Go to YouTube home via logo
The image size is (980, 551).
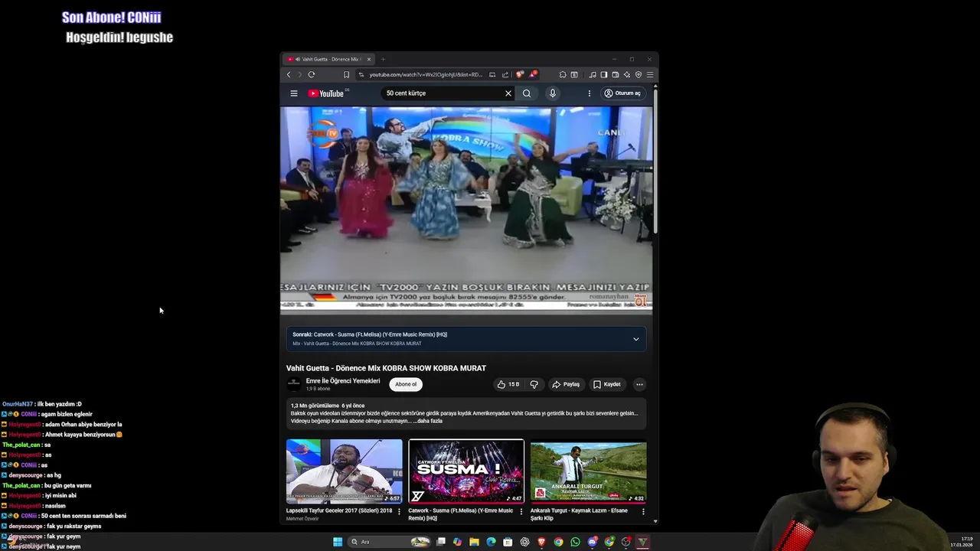pos(326,93)
